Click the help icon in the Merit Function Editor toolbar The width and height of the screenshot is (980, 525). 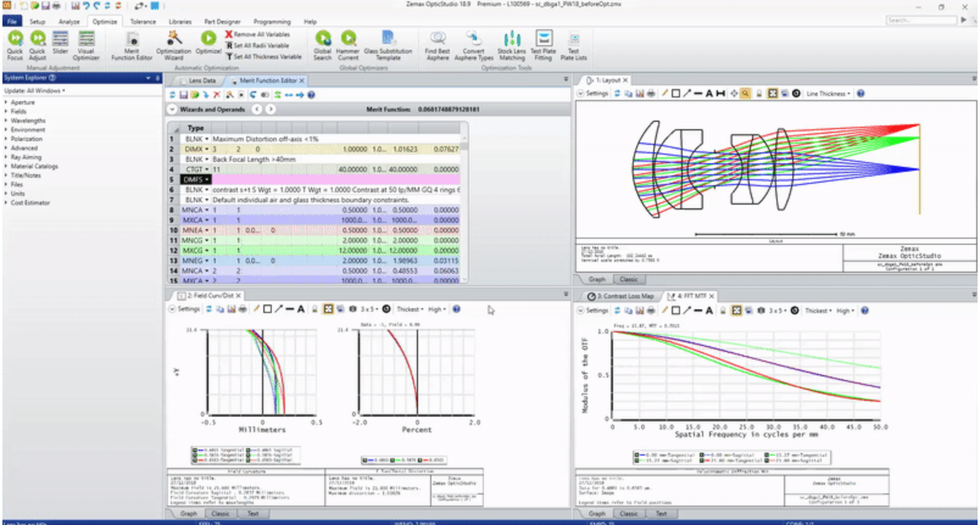(x=311, y=95)
